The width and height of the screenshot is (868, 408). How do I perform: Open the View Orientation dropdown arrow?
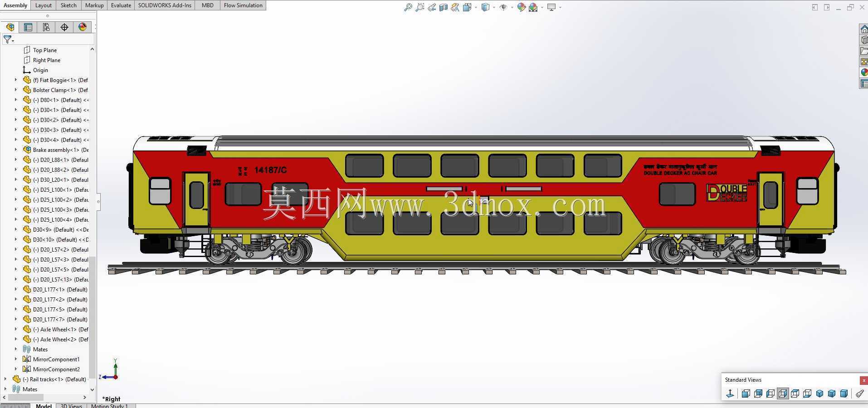475,7
